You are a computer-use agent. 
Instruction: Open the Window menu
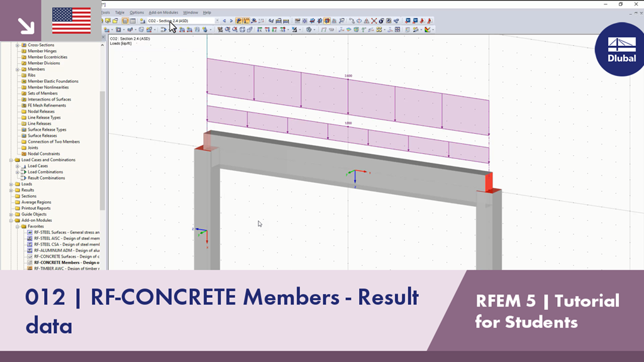point(190,13)
